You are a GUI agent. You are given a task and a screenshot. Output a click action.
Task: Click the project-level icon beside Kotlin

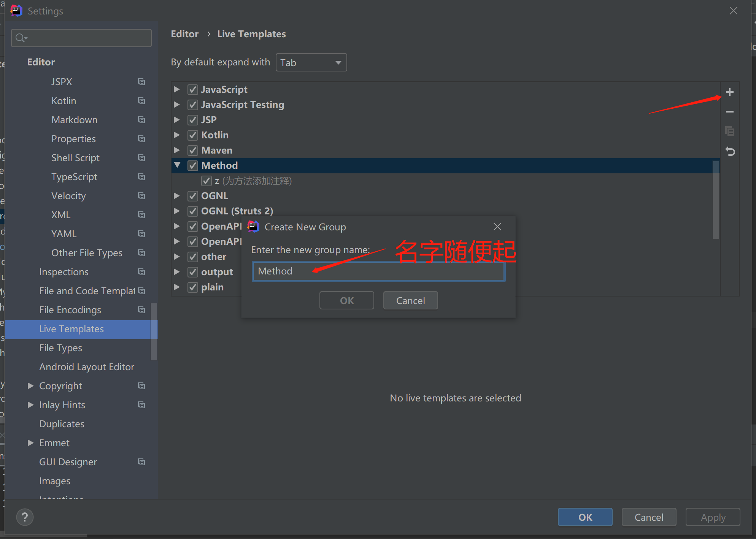[141, 101]
